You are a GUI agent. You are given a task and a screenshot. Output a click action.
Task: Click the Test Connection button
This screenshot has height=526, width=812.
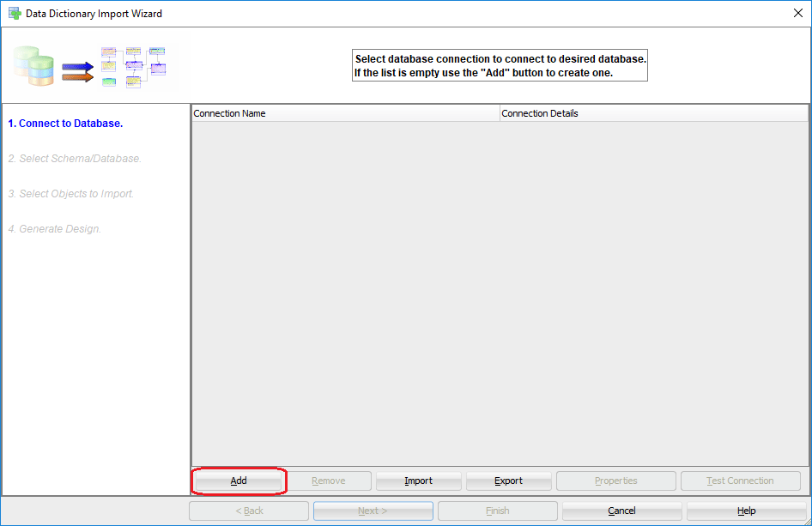740,481
